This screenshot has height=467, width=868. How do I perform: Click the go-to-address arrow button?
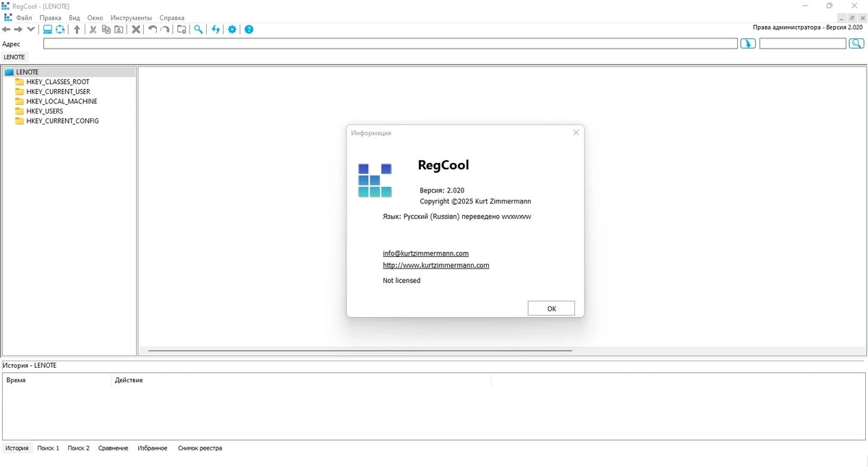748,43
